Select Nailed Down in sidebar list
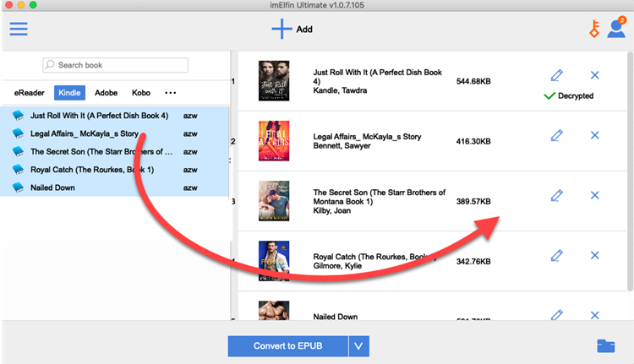This screenshot has width=634, height=364. pyautogui.click(x=114, y=187)
